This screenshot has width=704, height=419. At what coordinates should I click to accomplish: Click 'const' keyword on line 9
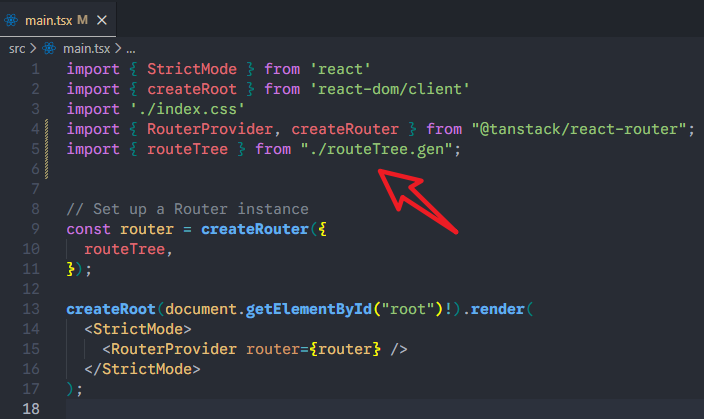pos(88,229)
